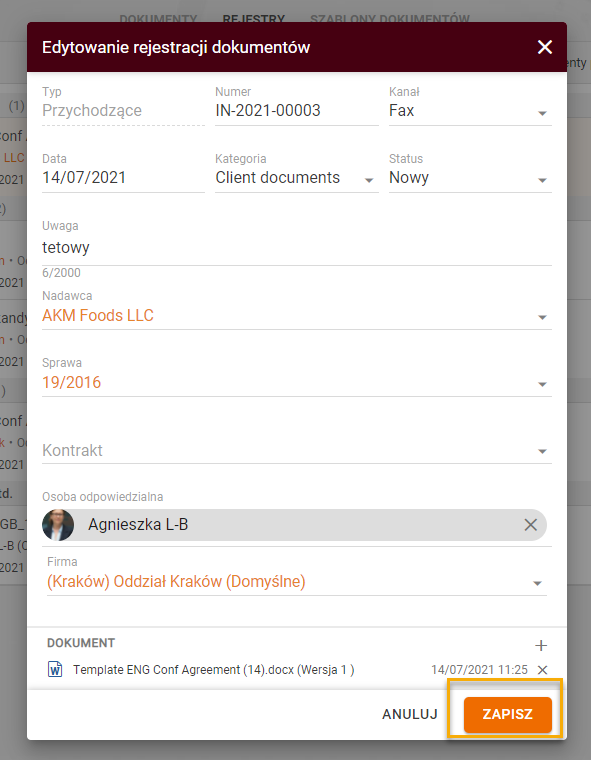This screenshot has height=760, width=591.
Task: Switch to the REJESTRY tab
Action: [x=254, y=18]
